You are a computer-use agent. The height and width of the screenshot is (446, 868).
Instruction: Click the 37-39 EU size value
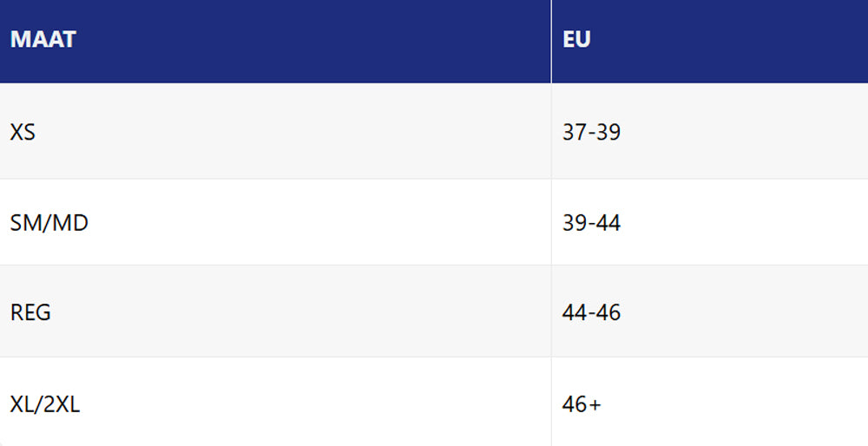click(591, 133)
